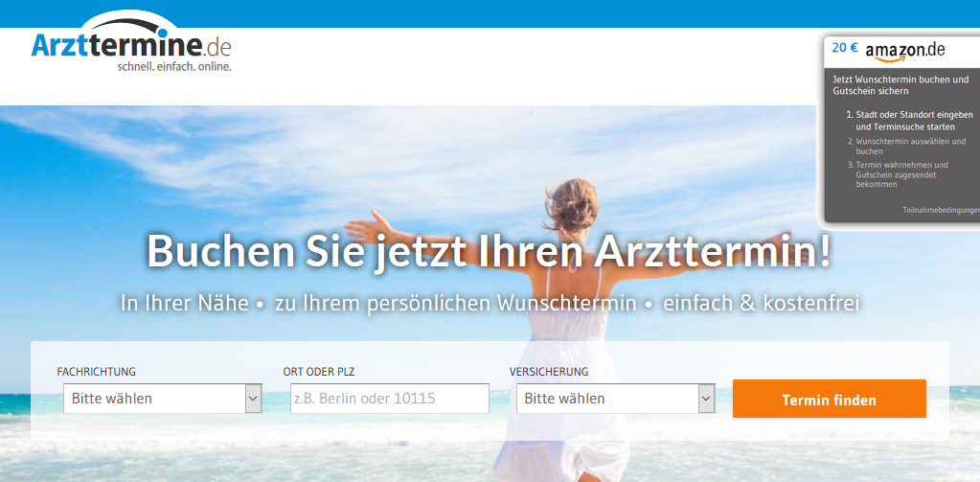Click the Ort oder PLZ input field
980x482 pixels.
(x=389, y=399)
